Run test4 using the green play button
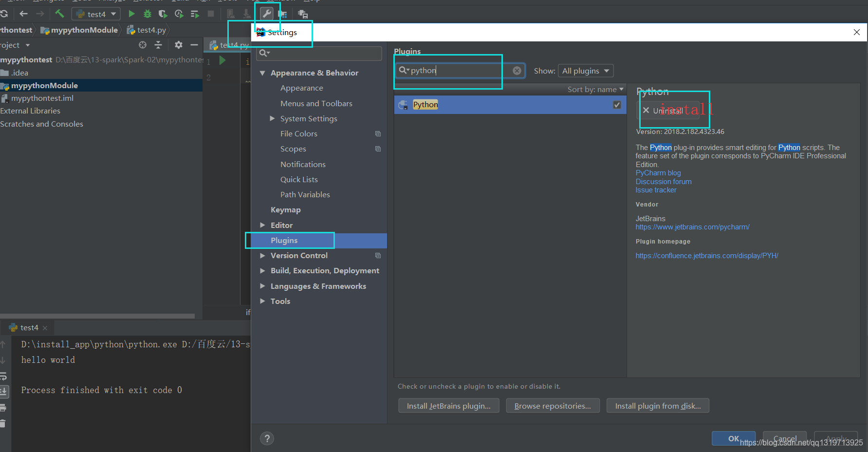Image resolution: width=868 pixels, height=452 pixels. 131,14
